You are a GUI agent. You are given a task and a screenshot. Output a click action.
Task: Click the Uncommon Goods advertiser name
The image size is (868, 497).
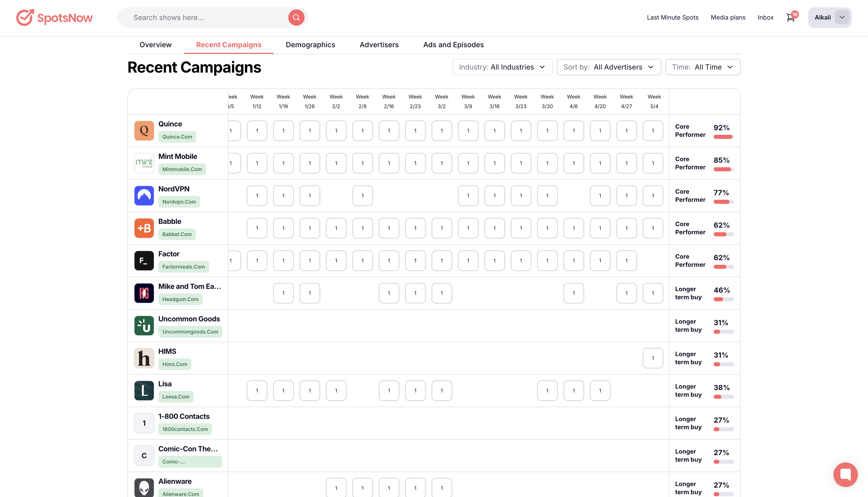pyautogui.click(x=189, y=319)
